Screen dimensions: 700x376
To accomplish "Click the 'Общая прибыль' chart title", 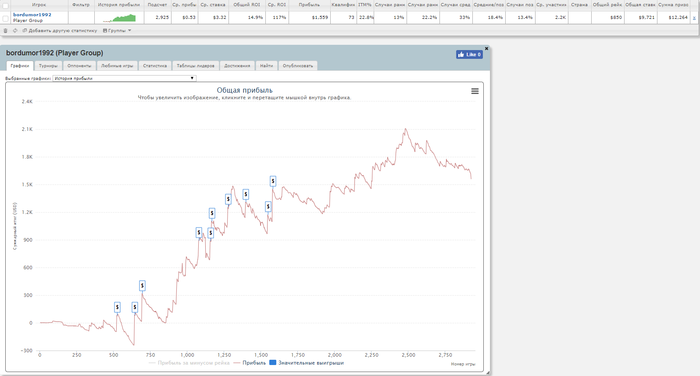I will 245,90.
